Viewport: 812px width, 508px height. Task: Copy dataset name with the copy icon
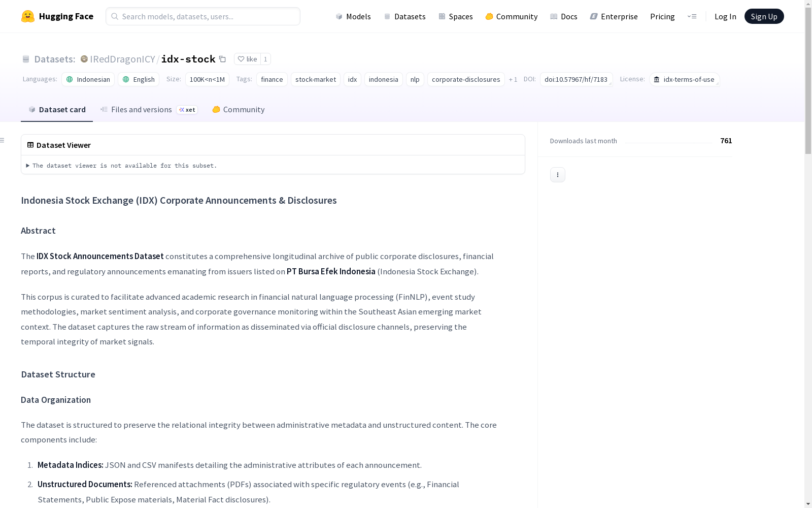(222, 59)
